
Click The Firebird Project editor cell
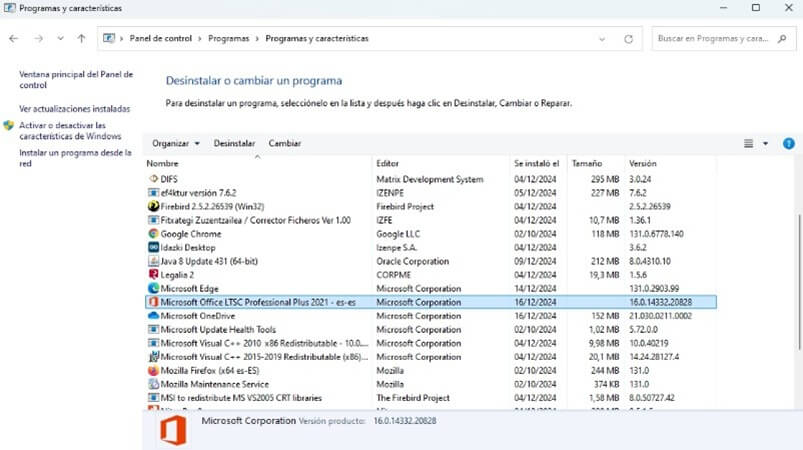[413, 398]
